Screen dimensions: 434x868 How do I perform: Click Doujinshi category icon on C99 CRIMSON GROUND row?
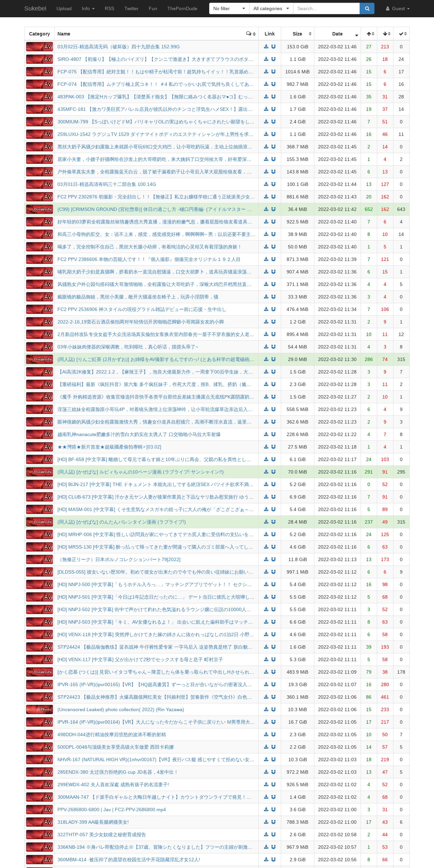(x=40, y=209)
